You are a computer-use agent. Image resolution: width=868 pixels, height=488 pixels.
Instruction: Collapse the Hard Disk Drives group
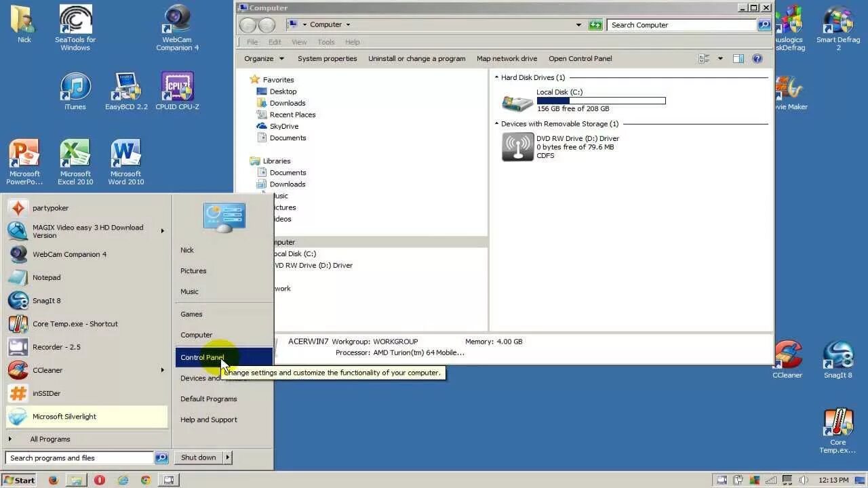click(x=496, y=78)
